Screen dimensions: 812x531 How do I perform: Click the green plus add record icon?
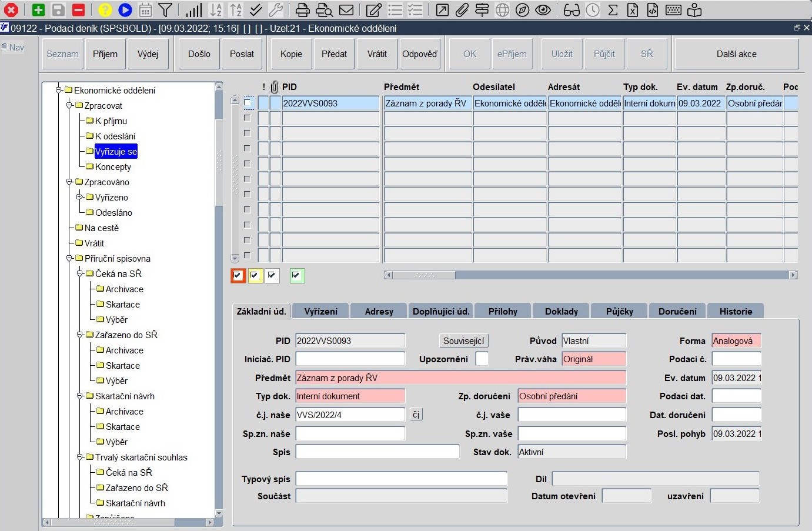tap(38, 10)
